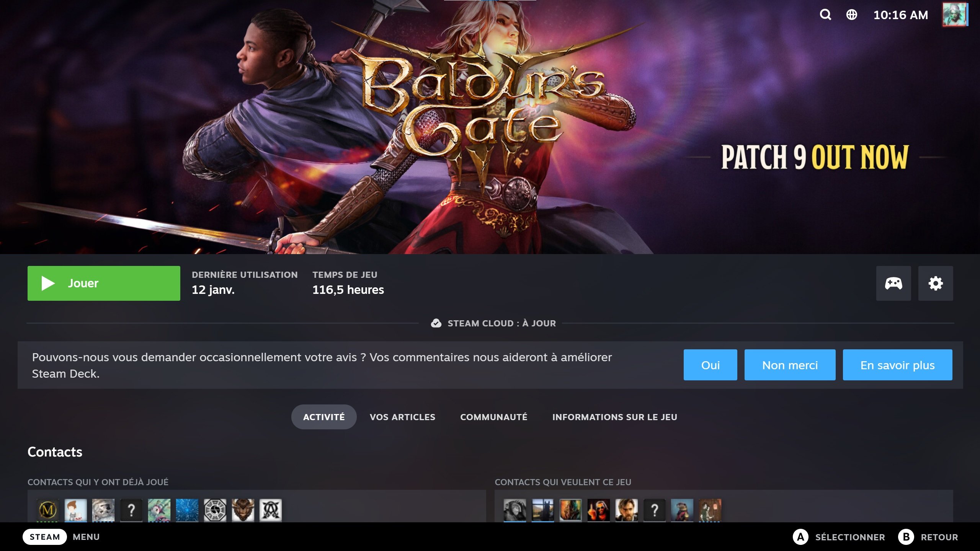
Task: Switch to Communauté tab
Action: 494,417
